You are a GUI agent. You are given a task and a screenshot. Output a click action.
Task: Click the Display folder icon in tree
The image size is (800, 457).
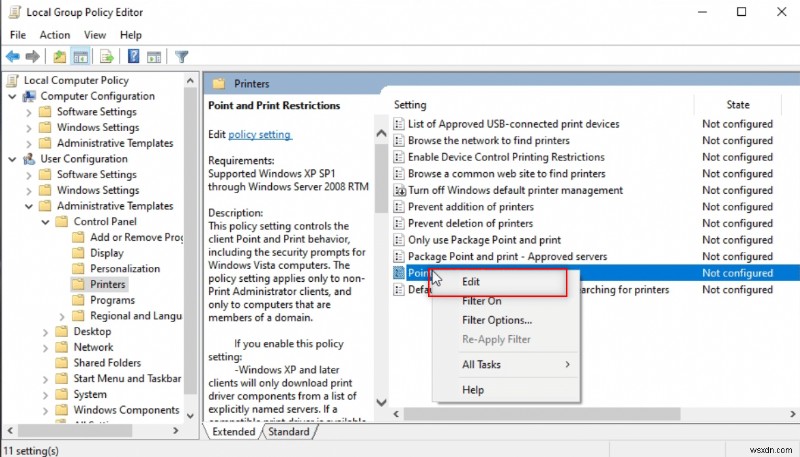point(78,252)
